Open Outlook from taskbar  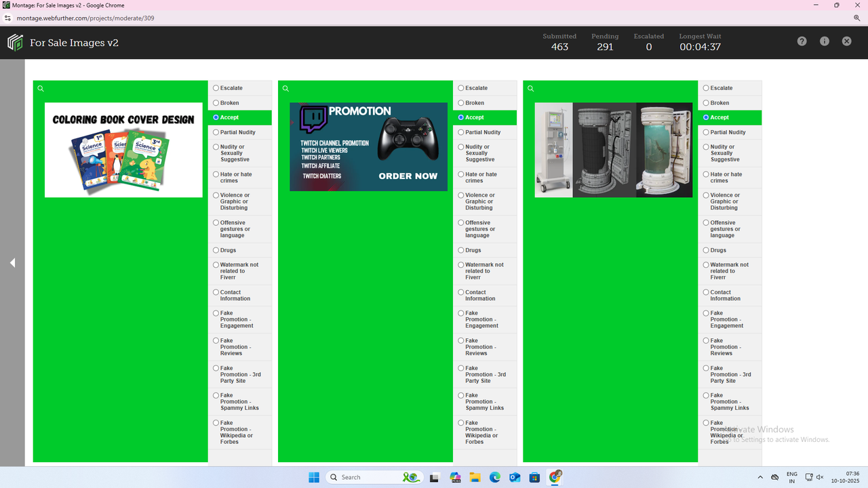515,477
